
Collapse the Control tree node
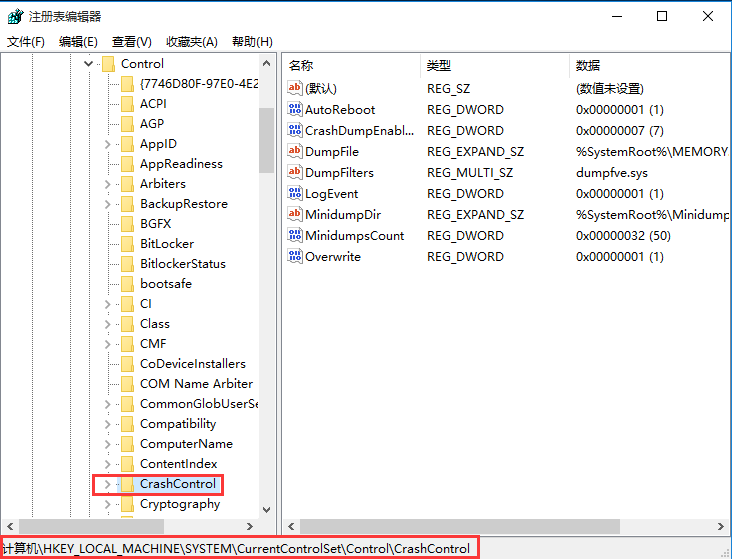[x=88, y=64]
